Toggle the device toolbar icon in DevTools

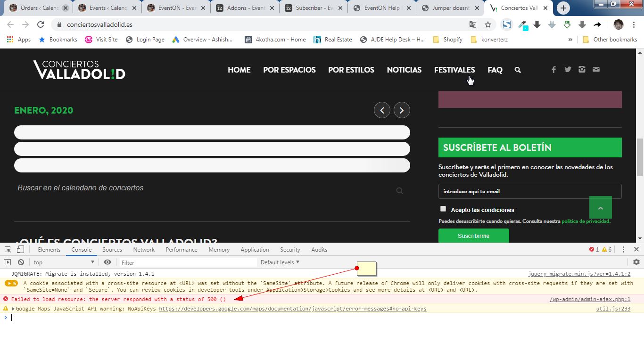pos(20,250)
